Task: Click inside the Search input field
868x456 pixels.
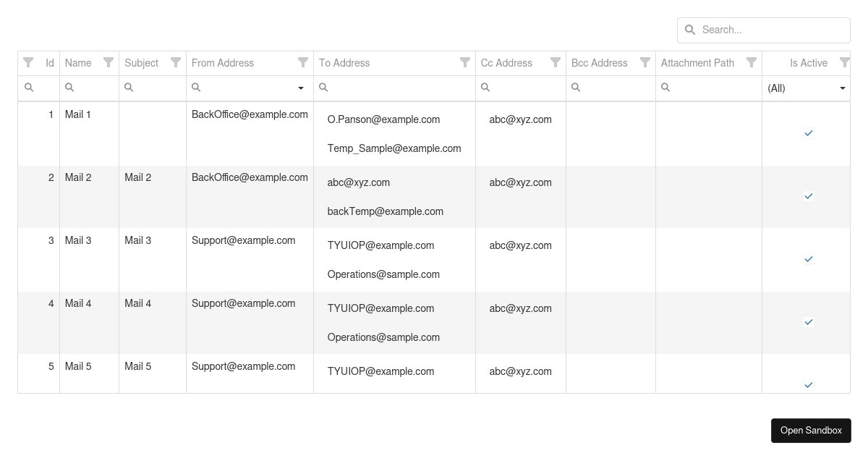Action: click(767, 30)
